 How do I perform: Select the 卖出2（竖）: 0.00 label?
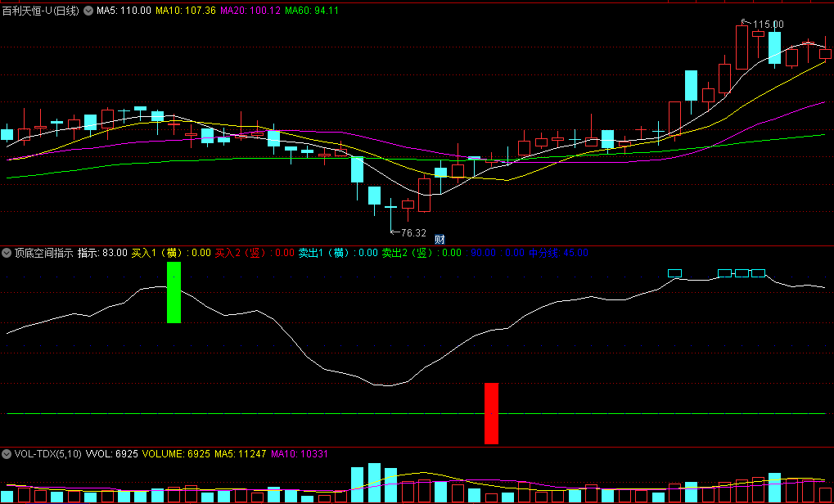422,253
